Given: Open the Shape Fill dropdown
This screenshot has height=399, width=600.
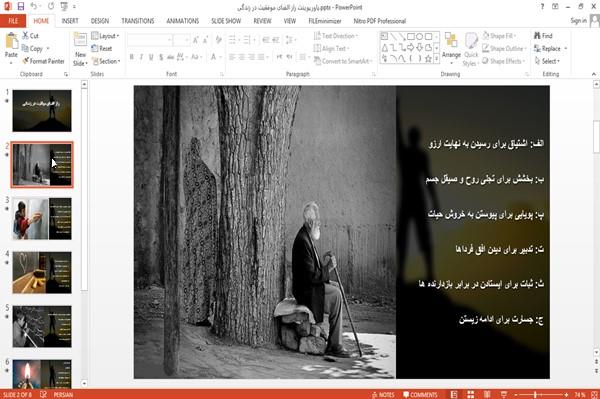Looking at the screenshot, I should [x=499, y=36].
